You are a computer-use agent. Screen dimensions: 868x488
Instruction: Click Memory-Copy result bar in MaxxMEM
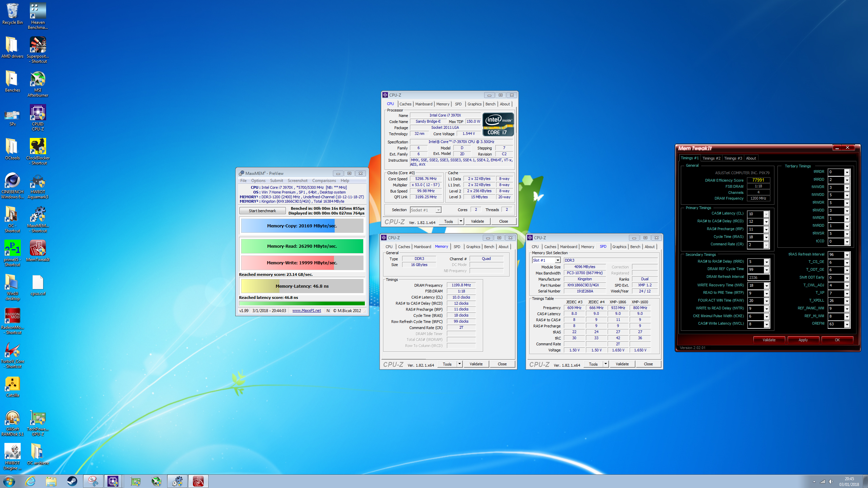[x=302, y=226]
